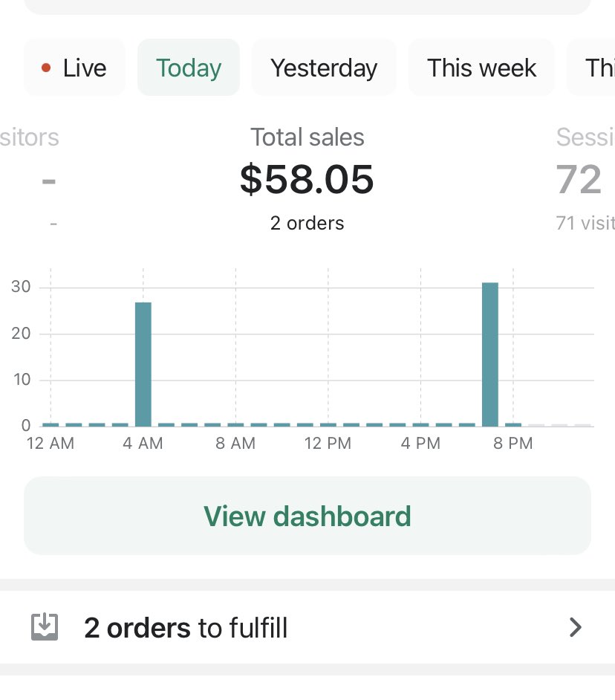This screenshot has width=615, height=700.
Task: Click the tallest bar before 8 PM
Action: [489, 354]
